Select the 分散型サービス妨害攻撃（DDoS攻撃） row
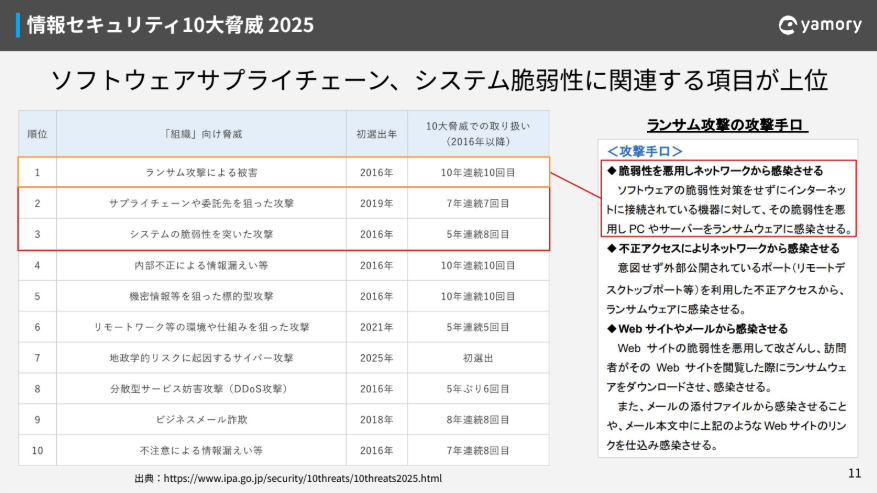877x493 pixels. click(x=201, y=388)
